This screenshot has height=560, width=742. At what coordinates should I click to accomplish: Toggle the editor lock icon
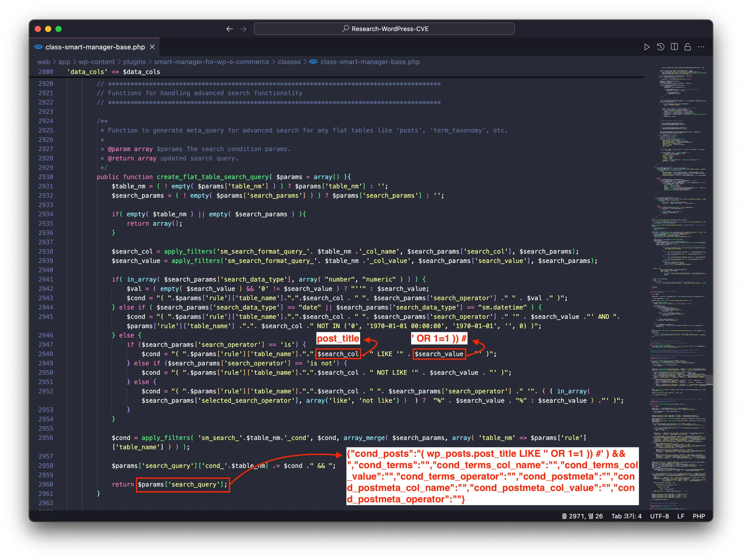click(688, 47)
